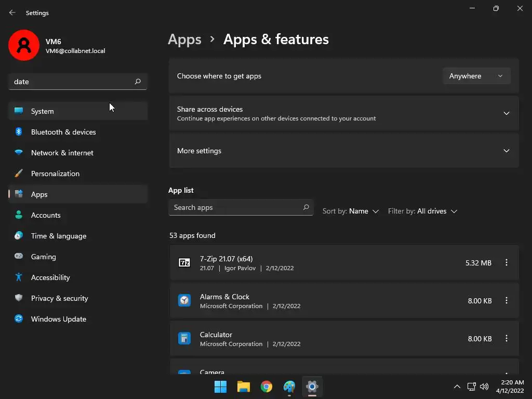
Task: Expand the More settings section
Action: coord(507,151)
